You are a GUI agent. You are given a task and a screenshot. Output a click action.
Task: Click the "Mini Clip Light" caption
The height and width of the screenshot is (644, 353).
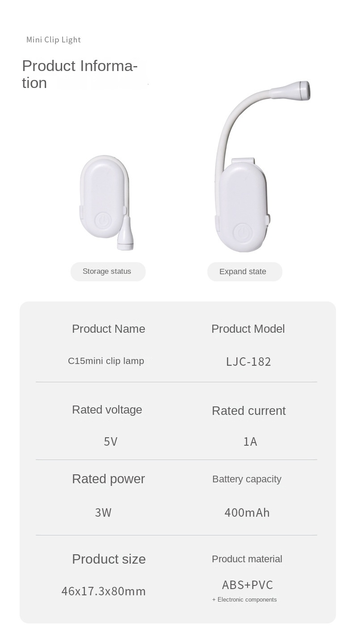click(54, 40)
